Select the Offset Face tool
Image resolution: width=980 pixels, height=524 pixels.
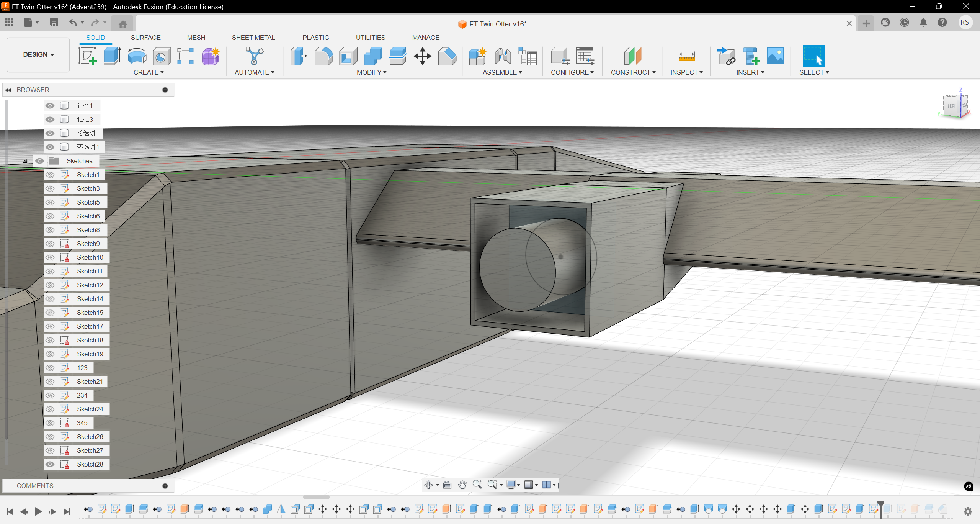[398, 56]
